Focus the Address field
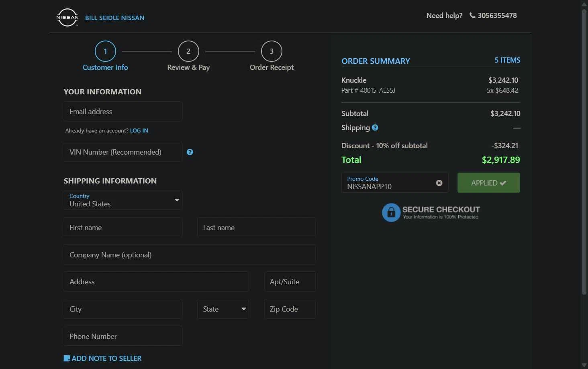This screenshot has width=588, height=369. click(156, 282)
